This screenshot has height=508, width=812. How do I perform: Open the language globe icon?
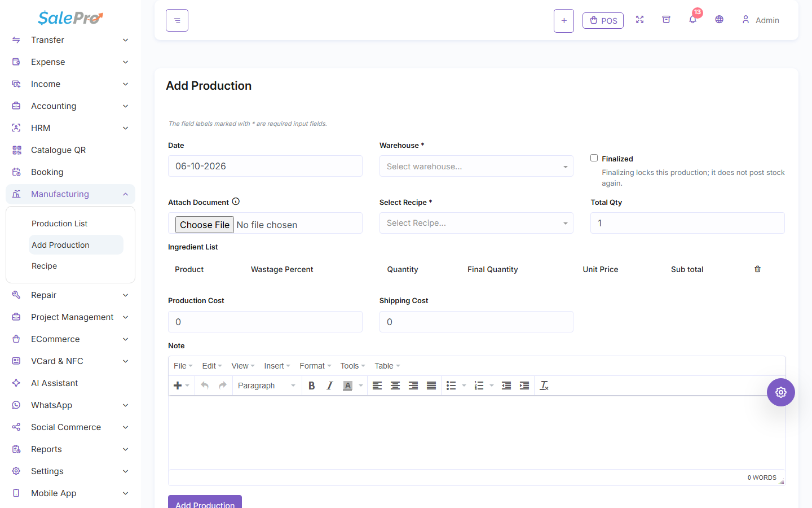pyautogui.click(x=719, y=20)
